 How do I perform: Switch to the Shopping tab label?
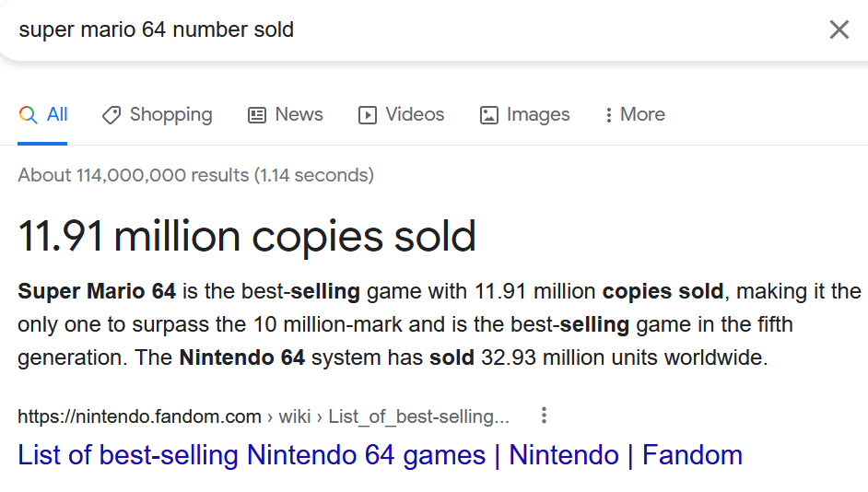pyautogui.click(x=171, y=114)
